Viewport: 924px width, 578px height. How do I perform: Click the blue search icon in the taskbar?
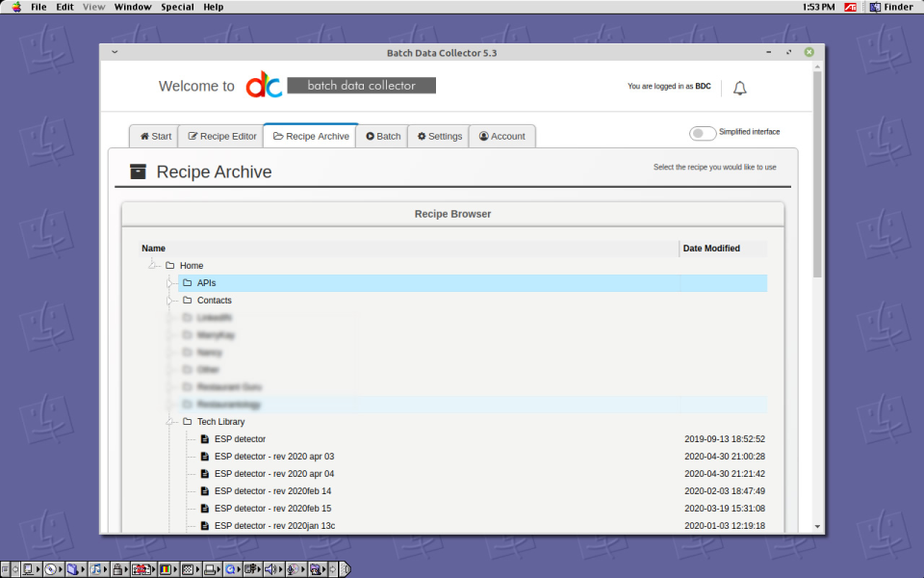click(232, 568)
